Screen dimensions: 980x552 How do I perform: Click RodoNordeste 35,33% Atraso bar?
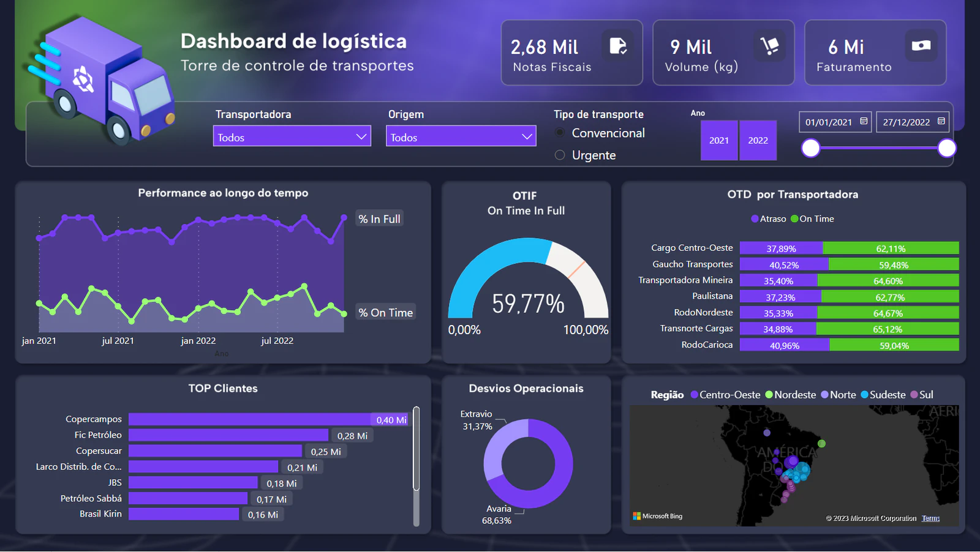point(778,313)
